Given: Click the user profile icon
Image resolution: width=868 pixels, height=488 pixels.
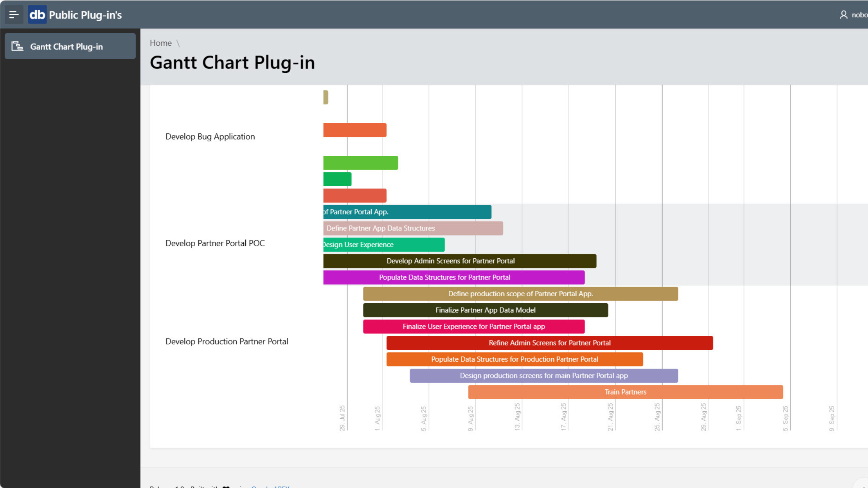Looking at the screenshot, I should [x=843, y=15].
